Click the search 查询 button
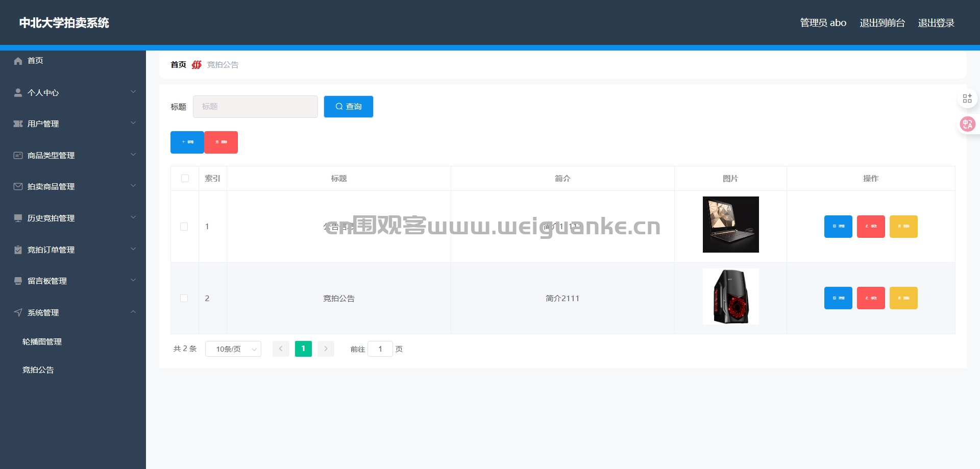The height and width of the screenshot is (469, 980). pyautogui.click(x=349, y=107)
